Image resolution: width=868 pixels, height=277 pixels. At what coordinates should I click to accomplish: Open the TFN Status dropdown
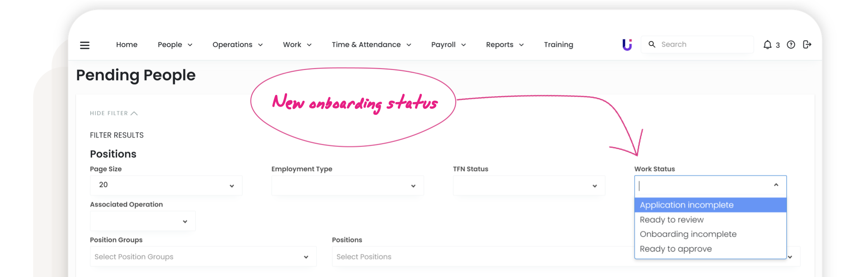pyautogui.click(x=528, y=186)
